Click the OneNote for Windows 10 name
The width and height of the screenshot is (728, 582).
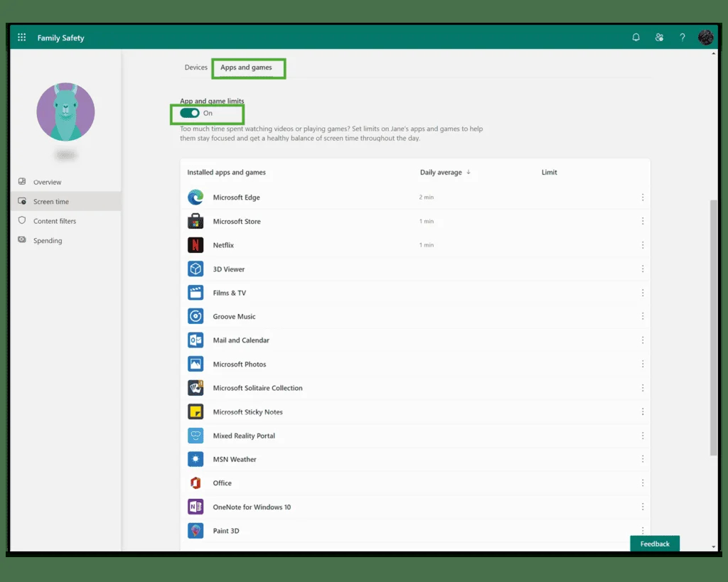point(252,507)
